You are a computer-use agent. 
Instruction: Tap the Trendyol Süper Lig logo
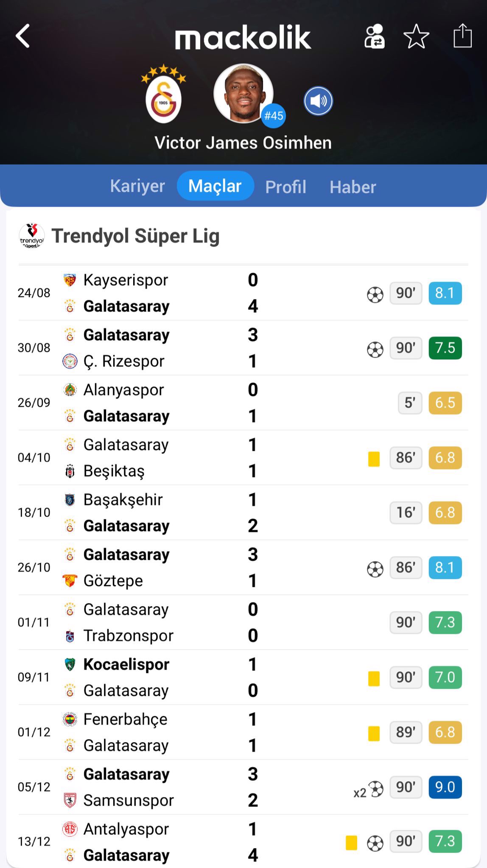(32, 236)
